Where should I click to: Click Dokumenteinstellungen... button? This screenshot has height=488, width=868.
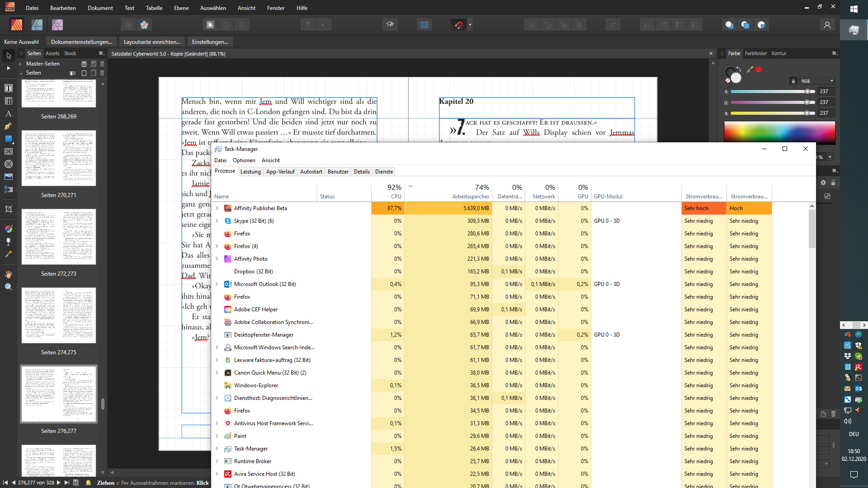pos(82,42)
